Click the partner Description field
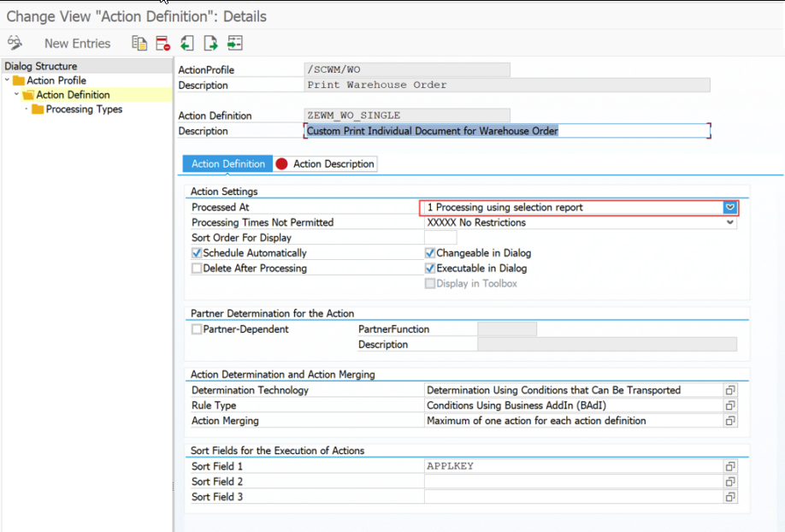The height and width of the screenshot is (532, 785). (607, 344)
